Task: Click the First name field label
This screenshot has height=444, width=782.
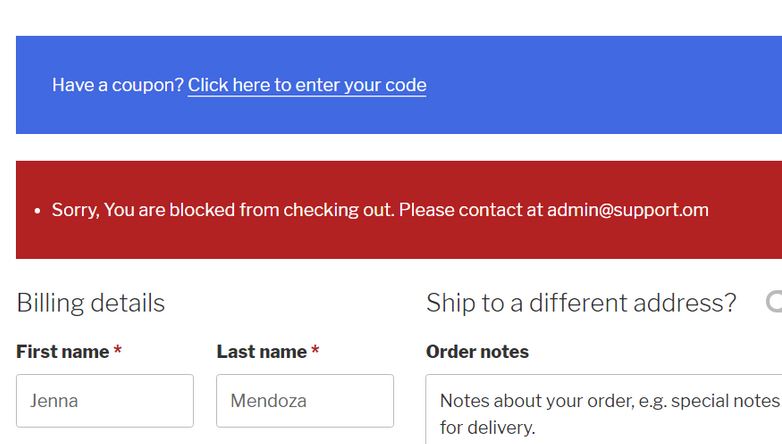Action: coord(63,352)
